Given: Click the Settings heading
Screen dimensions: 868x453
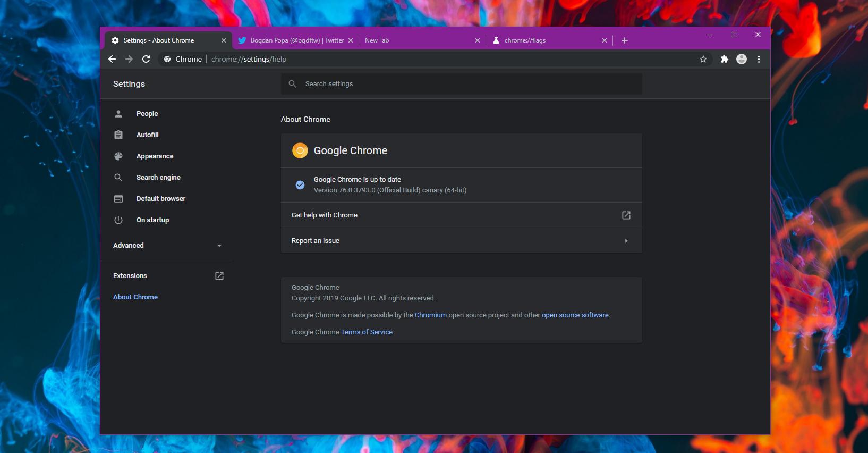Looking at the screenshot, I should click(x=129, y=84).
